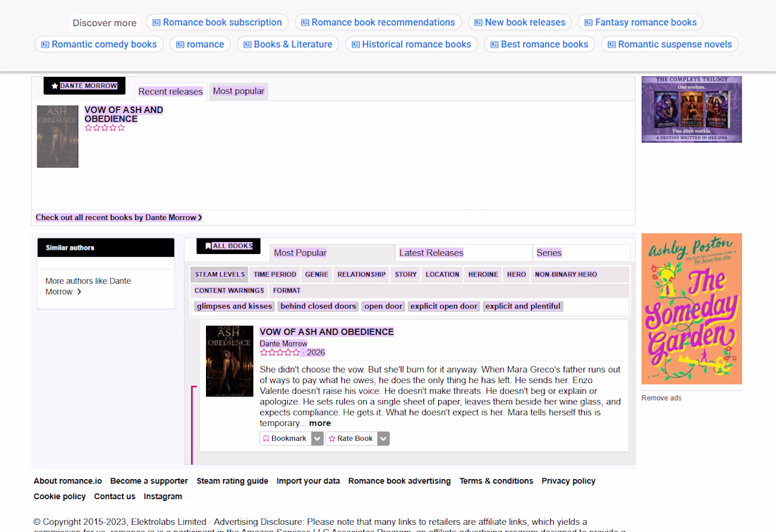Click Dante Morrow author name in listing
The height and width of the screenshot is (532, 776).
[x=284, y=344]
